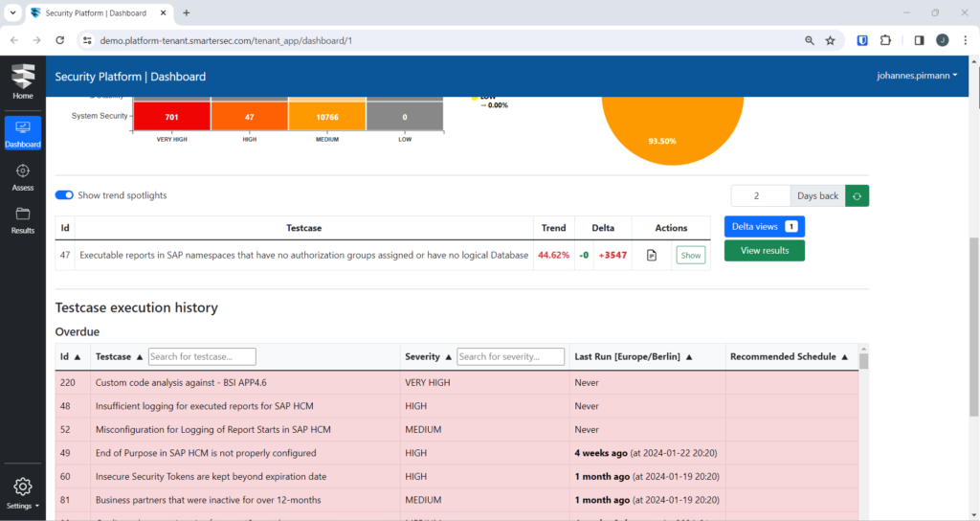Image resolution: width=980 pixels, height=521 pixels.
Task: Click the gray LOW 0 chart bar
Action: point(405,117)
